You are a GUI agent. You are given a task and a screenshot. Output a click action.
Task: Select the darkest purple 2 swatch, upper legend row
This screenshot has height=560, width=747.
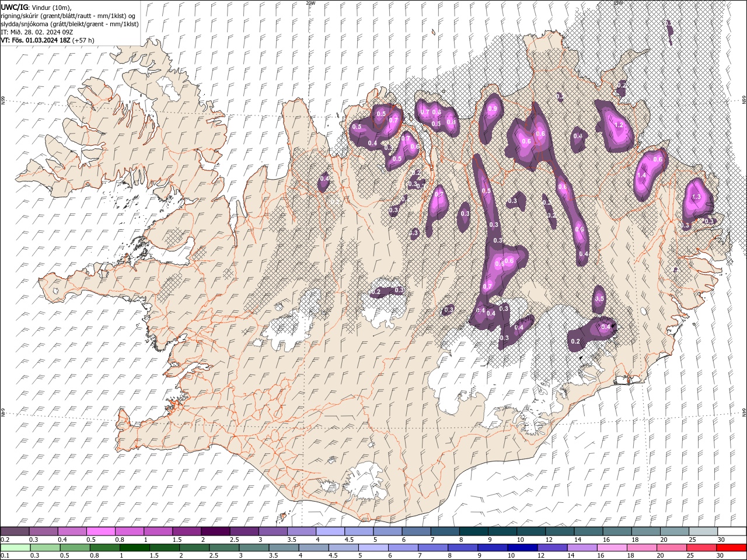click(215, 531)
